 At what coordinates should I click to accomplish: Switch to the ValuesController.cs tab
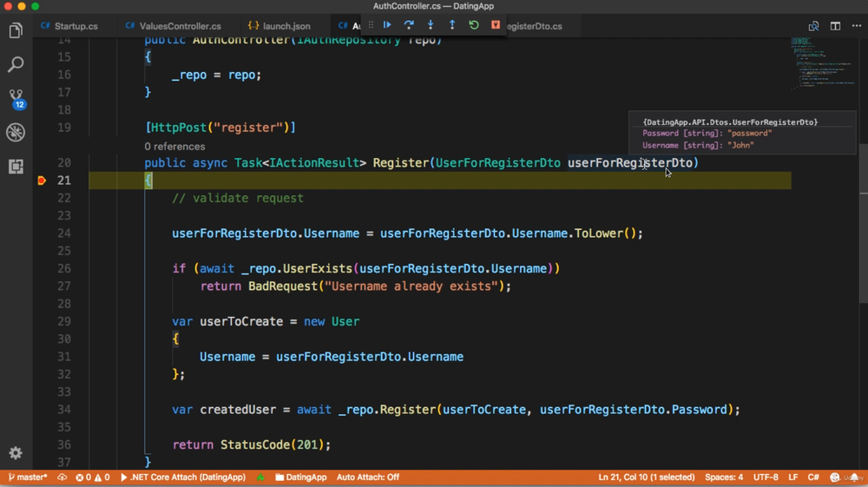click(x=174, y=26)
